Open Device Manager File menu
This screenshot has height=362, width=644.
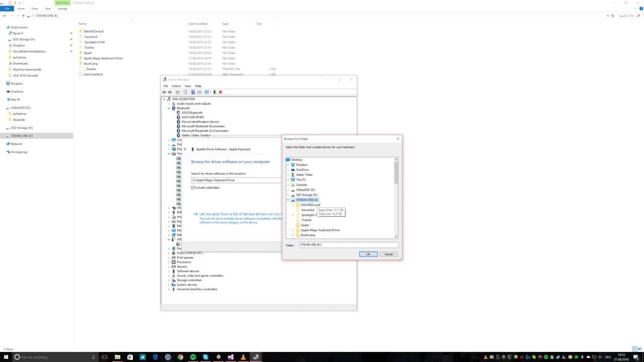pos(166,86)
